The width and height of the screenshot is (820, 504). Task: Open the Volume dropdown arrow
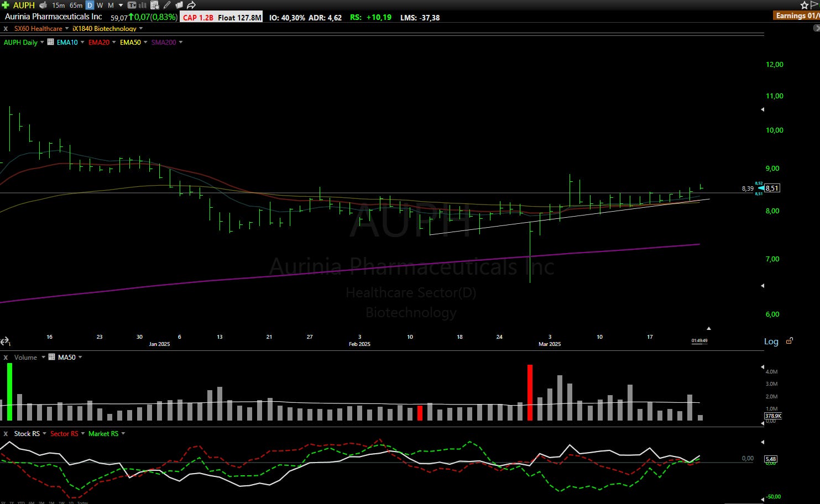point(43,357)
